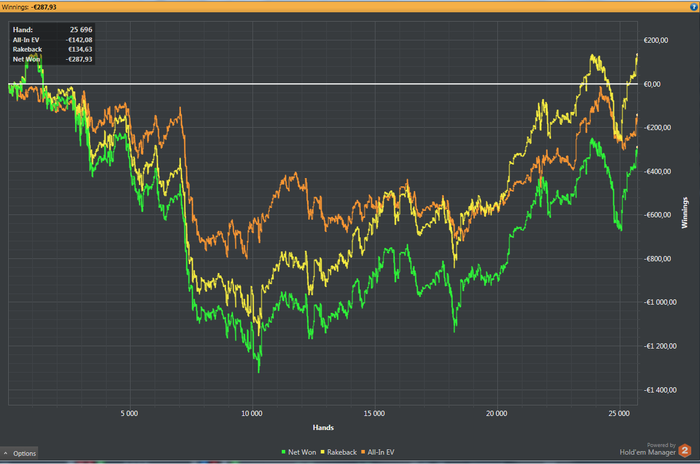Click the Net Won -€287,93 tooltip row
This screenshot has height=464, width=700.
click(52, 59)
